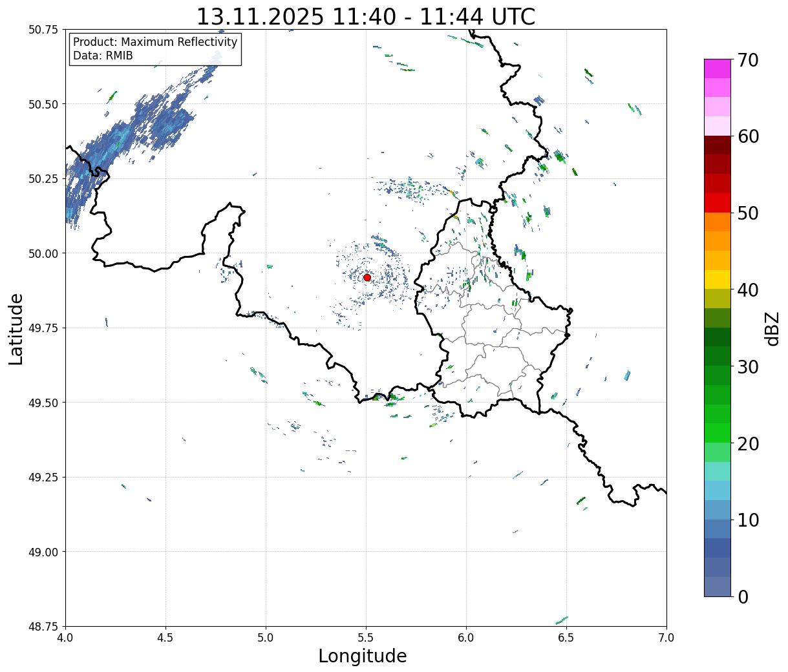Click the 50.50 latitude tick label
Screen dimensions: 788x672
coord(43,104)
